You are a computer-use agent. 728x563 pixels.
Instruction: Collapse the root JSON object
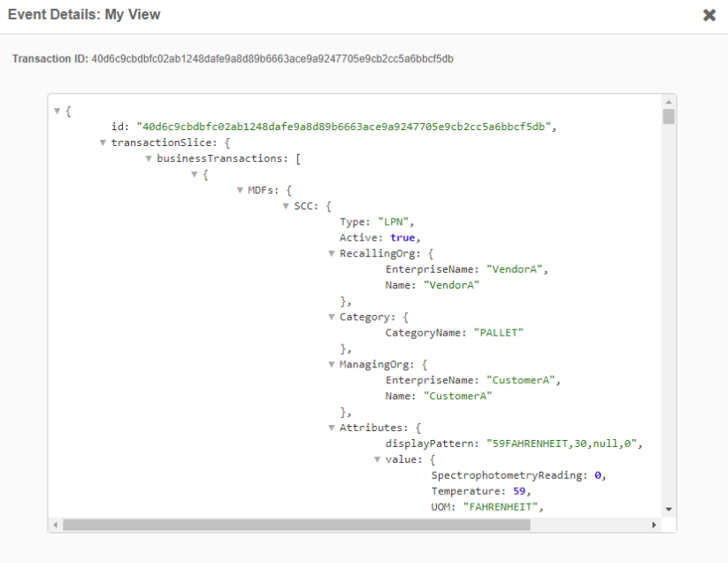[x=57, y=111]
